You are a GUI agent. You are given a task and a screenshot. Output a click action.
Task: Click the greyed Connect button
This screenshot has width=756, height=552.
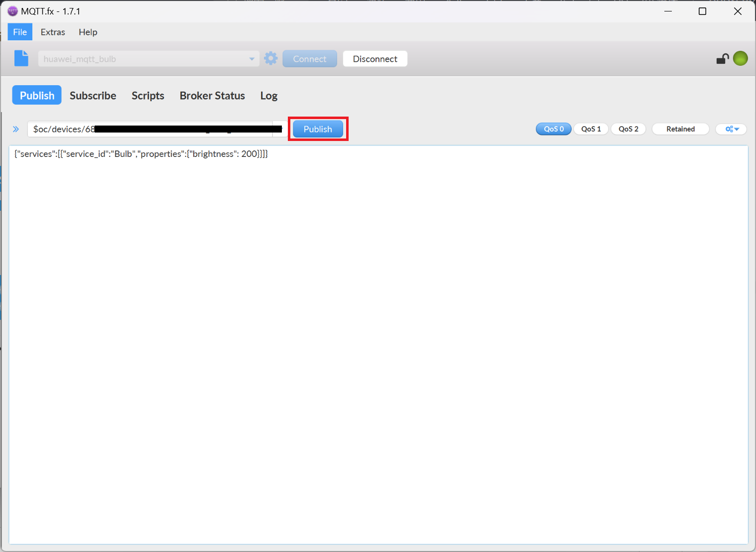(x=310, y=59)
